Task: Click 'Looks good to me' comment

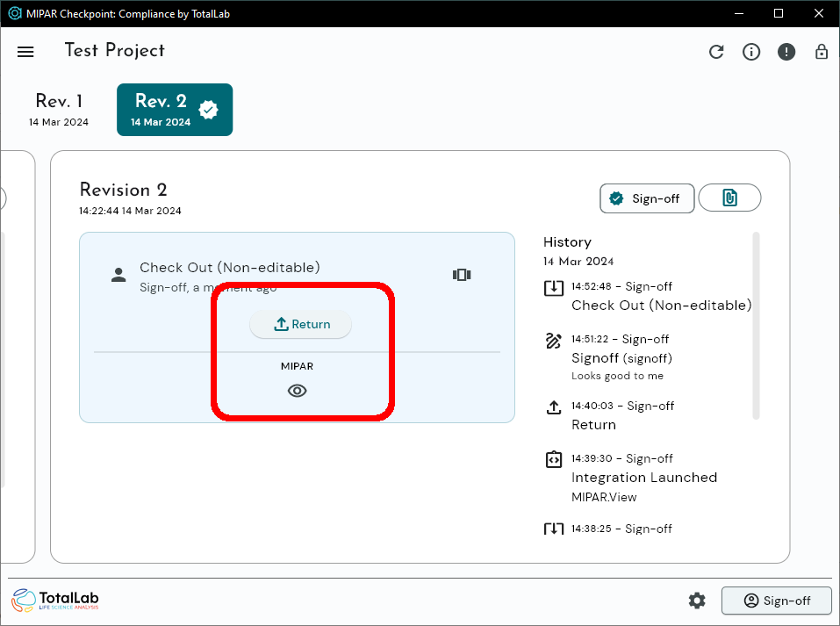Action: (617, 376)
